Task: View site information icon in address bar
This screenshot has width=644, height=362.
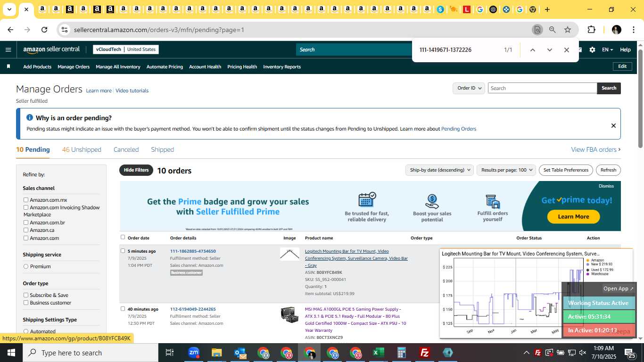Action: 64,30
